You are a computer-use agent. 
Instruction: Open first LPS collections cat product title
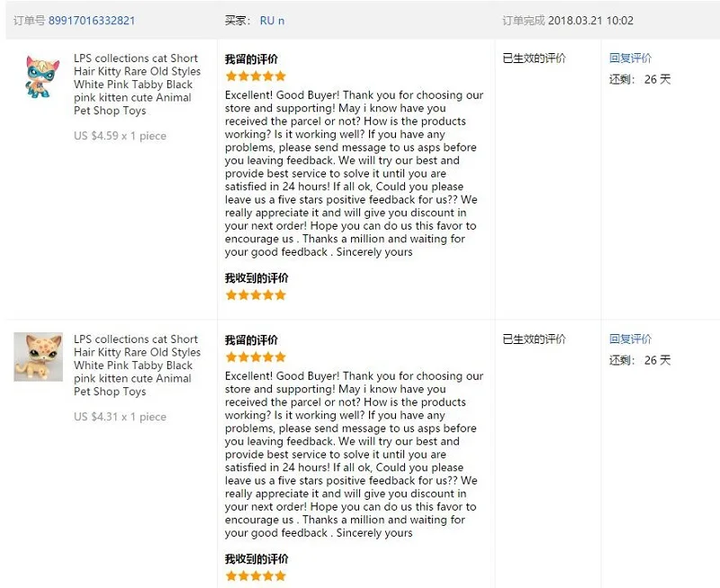(x=137, y=85)
